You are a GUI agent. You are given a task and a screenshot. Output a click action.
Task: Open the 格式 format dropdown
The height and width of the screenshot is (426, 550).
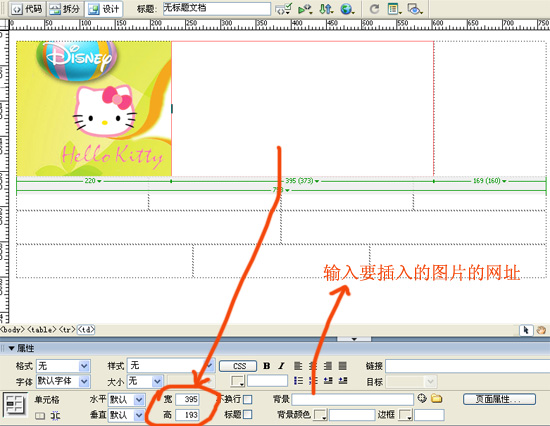click(63, 366)
